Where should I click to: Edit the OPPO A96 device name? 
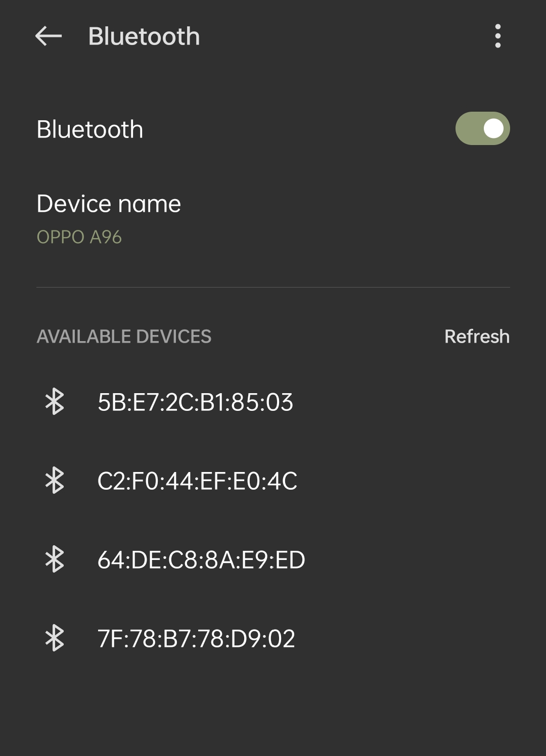click(x=79, y=237)
